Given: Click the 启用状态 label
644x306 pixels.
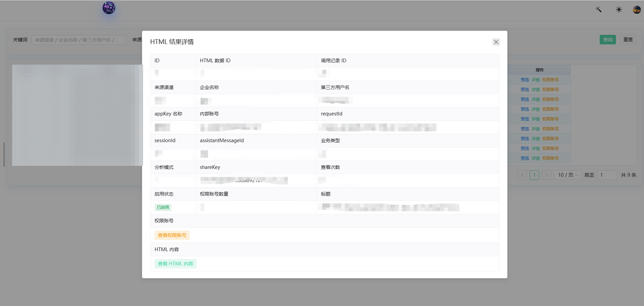Looking at the screenshot, I should [x=164, y=194].
